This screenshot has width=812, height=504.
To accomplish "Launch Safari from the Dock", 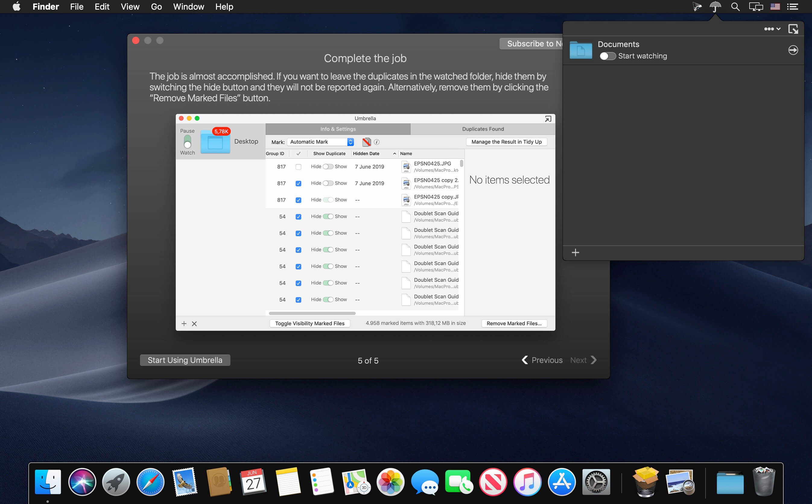I will pos(151,482).
